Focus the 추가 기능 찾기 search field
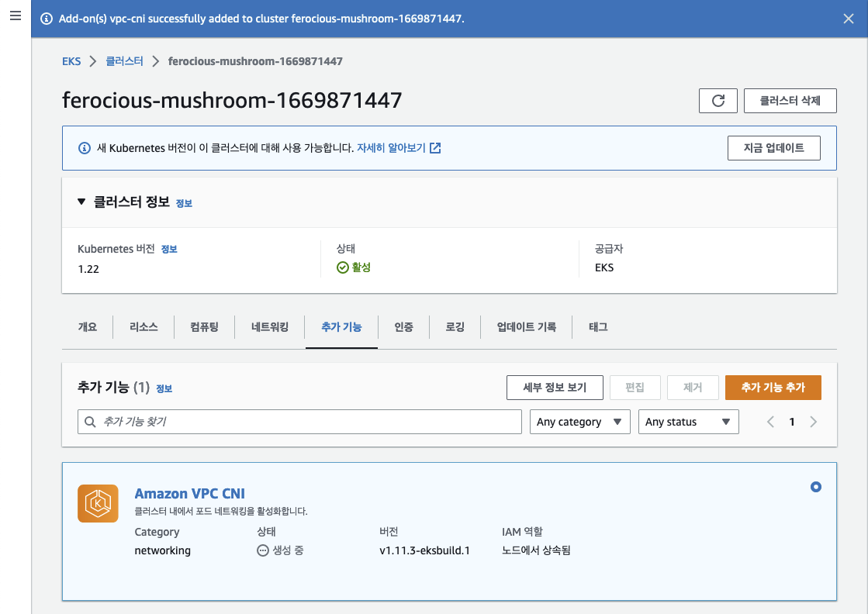 click(x=299, y=422)
